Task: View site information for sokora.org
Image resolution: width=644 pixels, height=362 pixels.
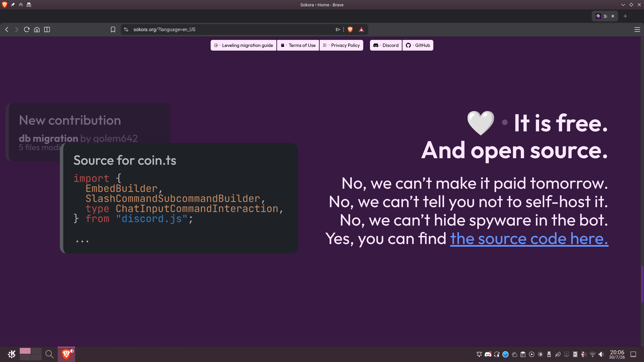Action: pyautogui.click(x=126, y=29)
